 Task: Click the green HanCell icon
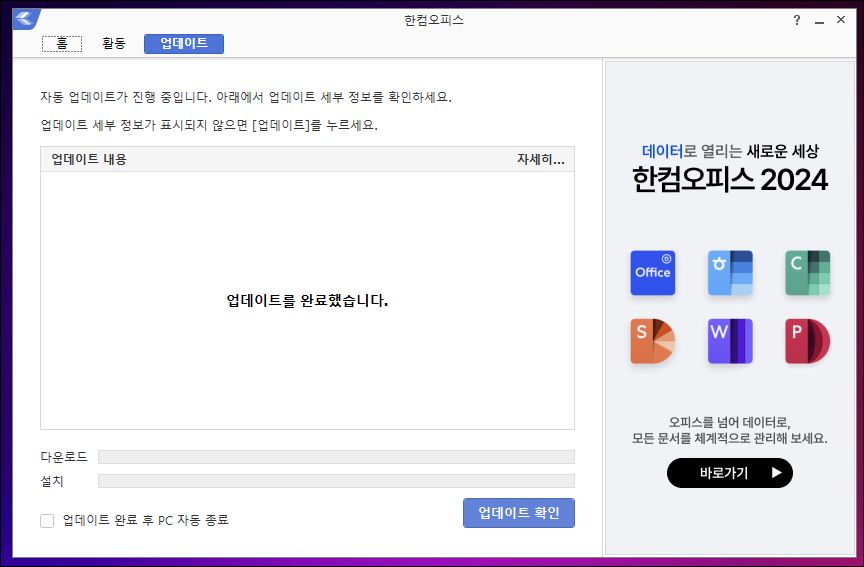(x=807, y=273)
